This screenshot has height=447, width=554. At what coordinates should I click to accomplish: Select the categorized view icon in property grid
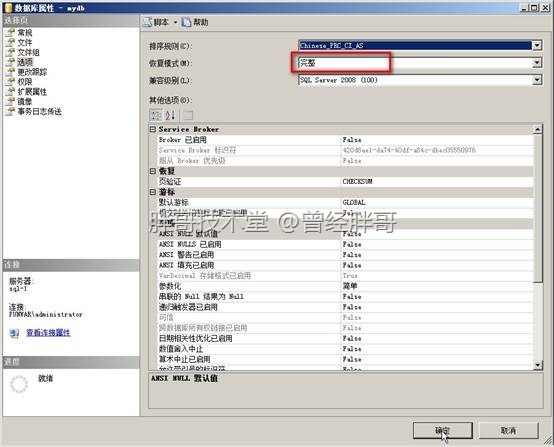pyautogui.click(x=155, y=115)
